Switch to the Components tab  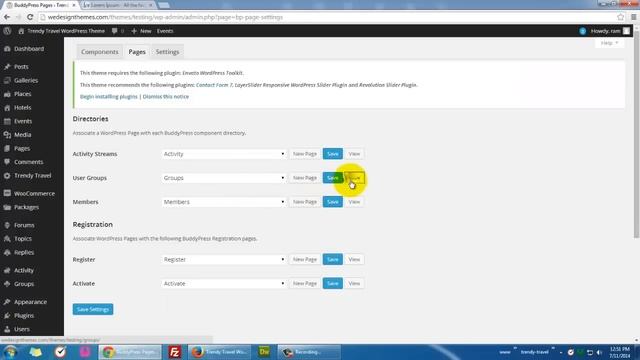[100, 52]
